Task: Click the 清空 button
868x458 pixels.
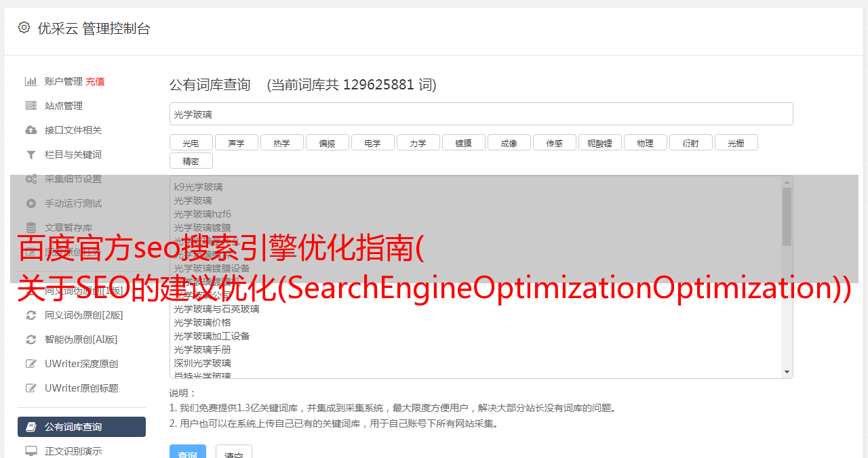Action: 234,453
